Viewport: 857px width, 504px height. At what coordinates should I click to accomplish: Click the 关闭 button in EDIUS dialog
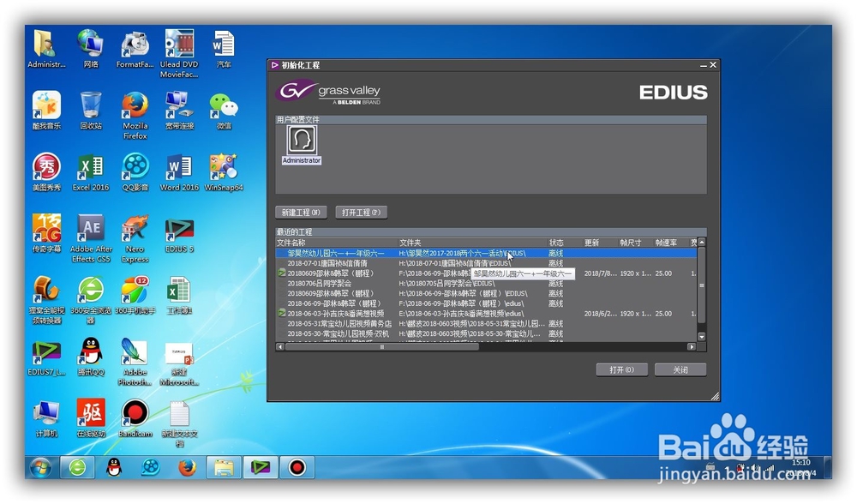(x=680, y=370)
